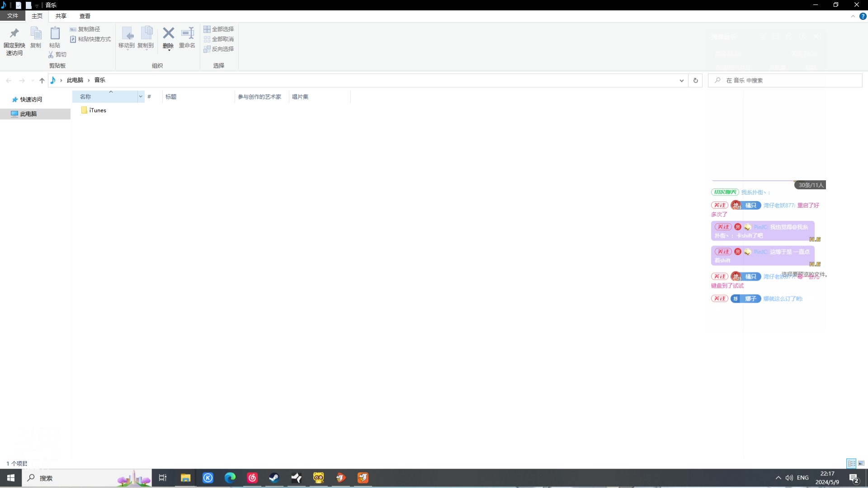868x488 pixels.
Task: Click the Rename (重命名) icon
Action: 187,33
